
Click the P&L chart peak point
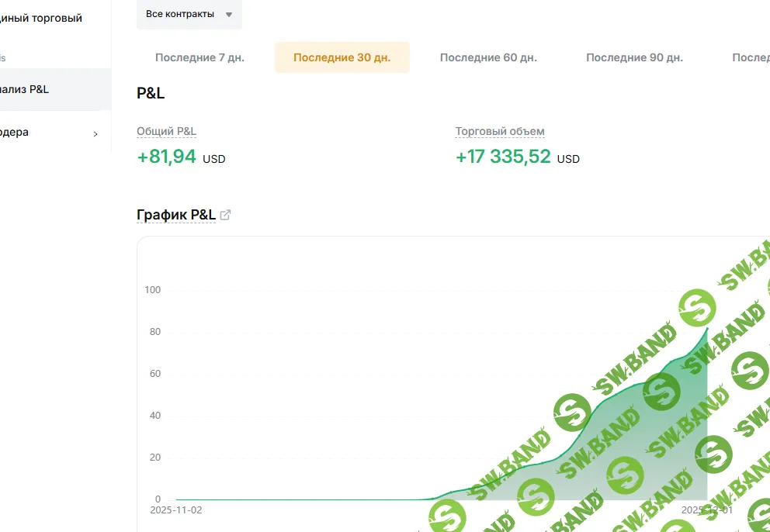point(708,328)
